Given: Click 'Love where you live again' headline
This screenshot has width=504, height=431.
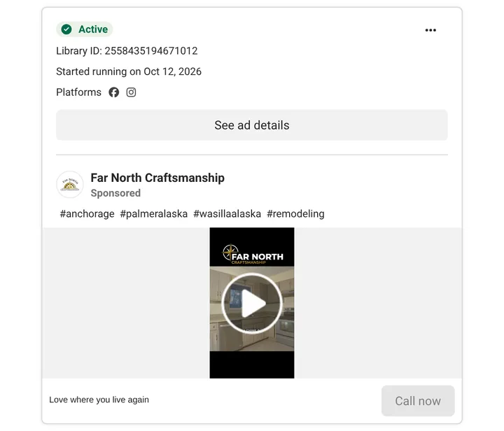Looking at the screenshot, I should (x=99, y=400).
